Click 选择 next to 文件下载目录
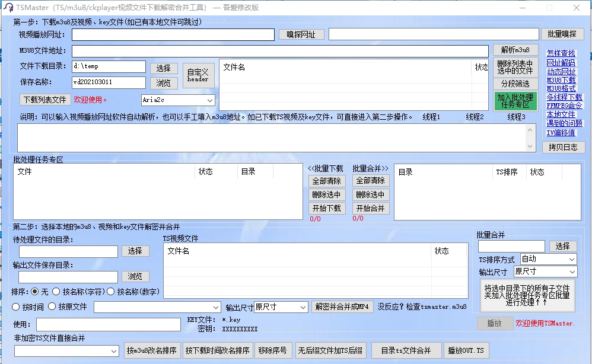Screen dimensions: 592x364 tap(164, 68)
